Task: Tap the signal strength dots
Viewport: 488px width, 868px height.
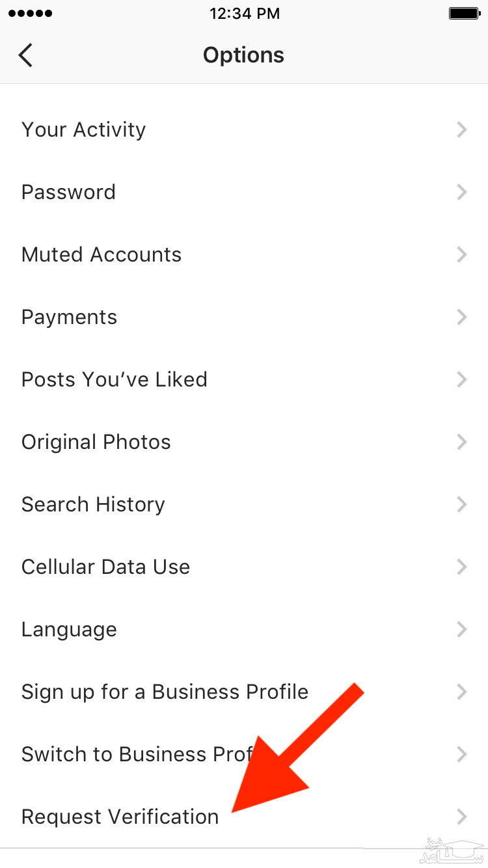Action: click(x=29, y=13)
